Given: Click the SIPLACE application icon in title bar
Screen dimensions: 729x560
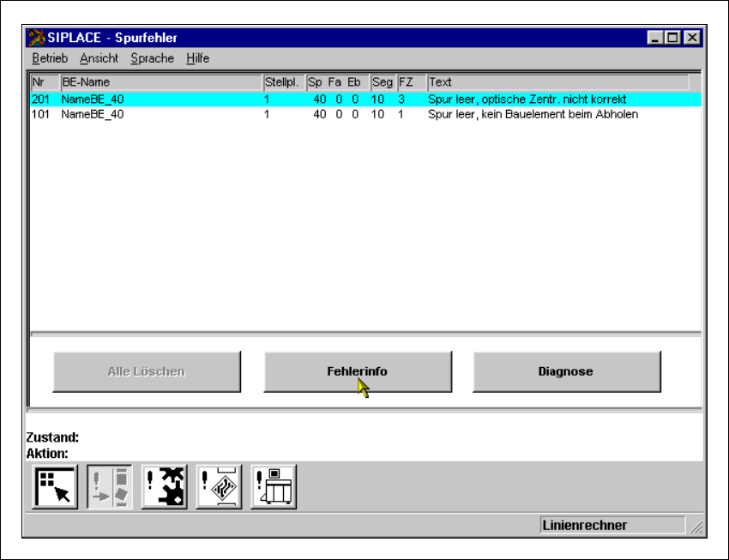Looking at the screenshot, I should [36, 38].
